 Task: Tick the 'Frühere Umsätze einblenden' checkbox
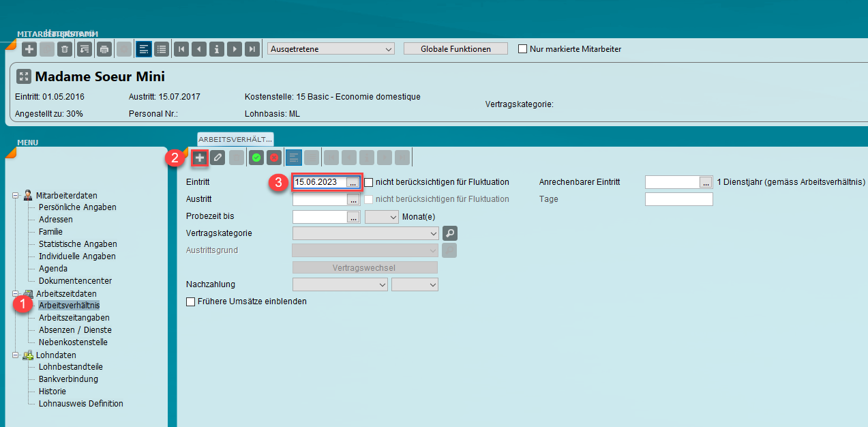[191, 301]
